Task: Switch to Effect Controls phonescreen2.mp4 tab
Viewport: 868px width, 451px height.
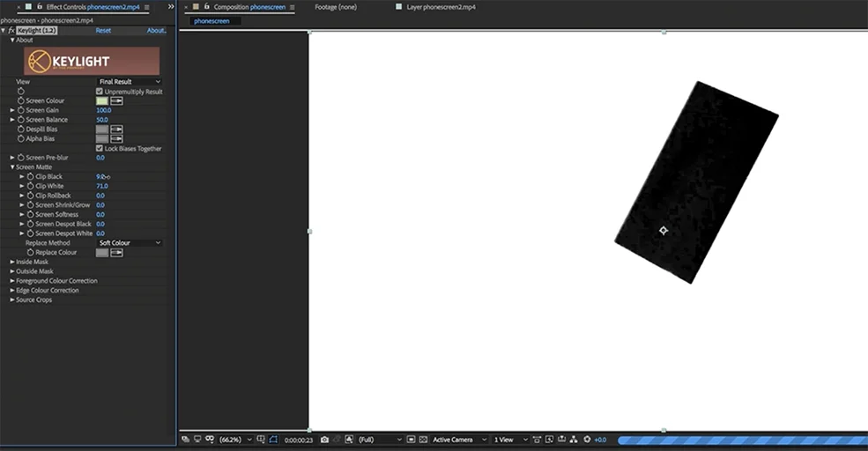Action: tap(93, 7)
